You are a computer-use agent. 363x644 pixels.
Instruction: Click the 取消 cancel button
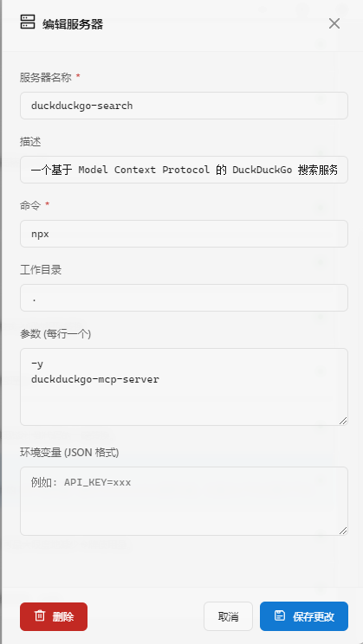point(228,616)
